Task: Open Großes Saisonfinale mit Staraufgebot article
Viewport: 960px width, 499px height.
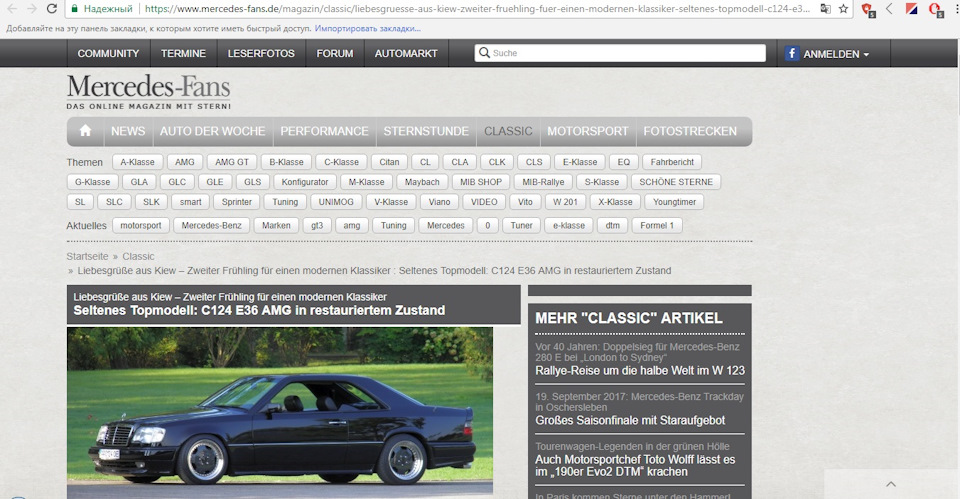Action: click(630, 420)
